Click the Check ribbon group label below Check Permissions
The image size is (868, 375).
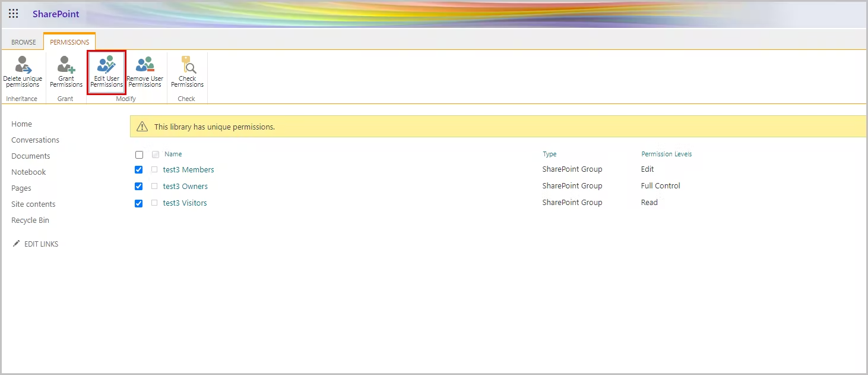pyautogui.click(x=186, y=99)
